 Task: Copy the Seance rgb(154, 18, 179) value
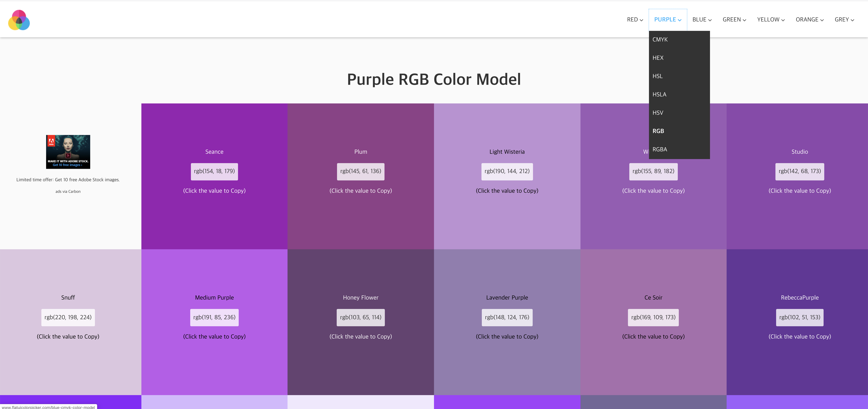point(214,171)
